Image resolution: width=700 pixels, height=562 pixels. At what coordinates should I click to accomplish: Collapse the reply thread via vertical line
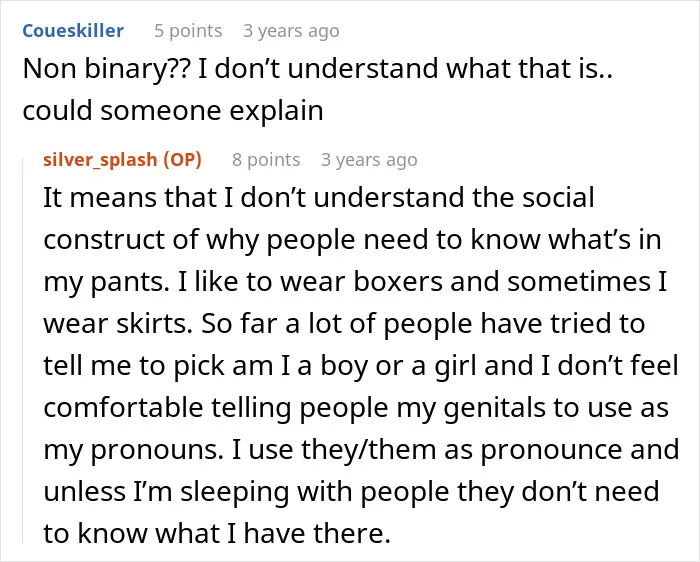pyautogui.click(x=23, y=350)
